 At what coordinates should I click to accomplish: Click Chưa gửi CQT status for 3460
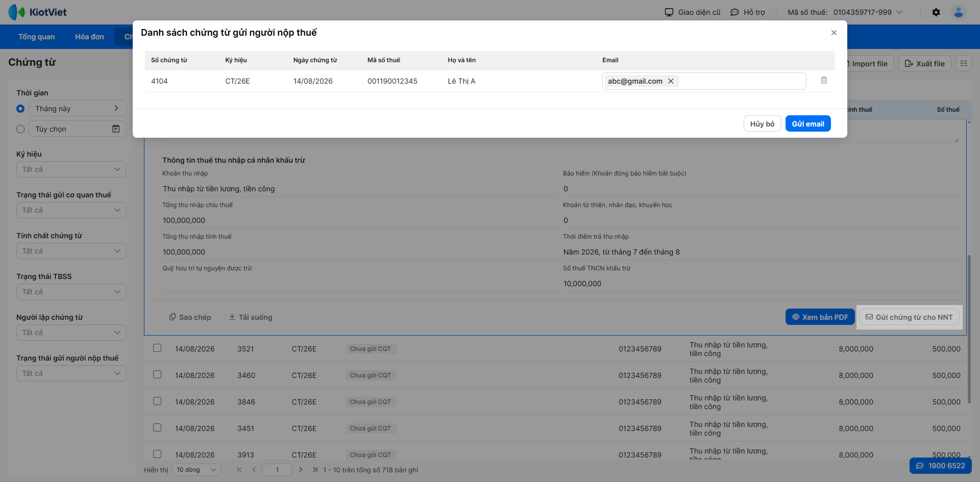[x=371, y=375]
